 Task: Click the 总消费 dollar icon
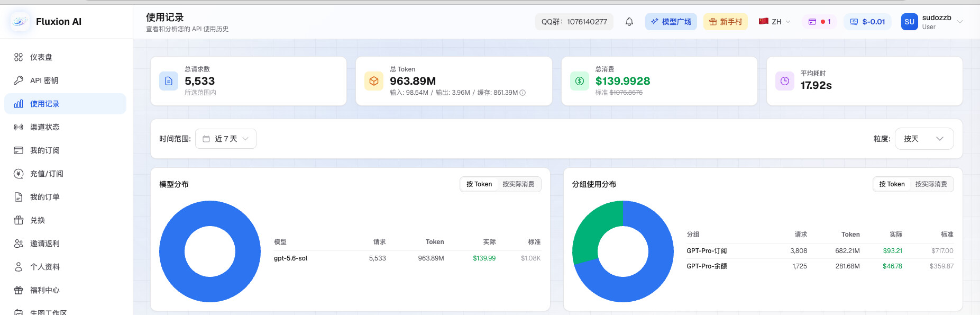pyautogui.click(x=580, y=81)
